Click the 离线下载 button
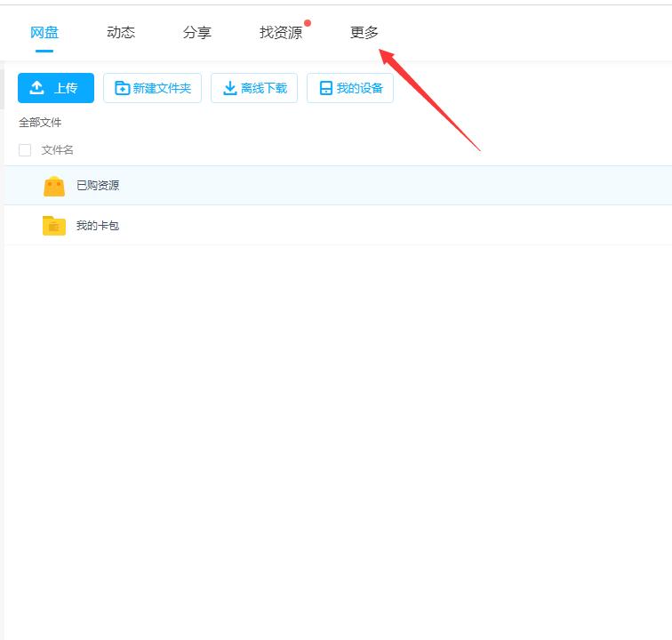This screenshot has height=640, width=672. 254,88
